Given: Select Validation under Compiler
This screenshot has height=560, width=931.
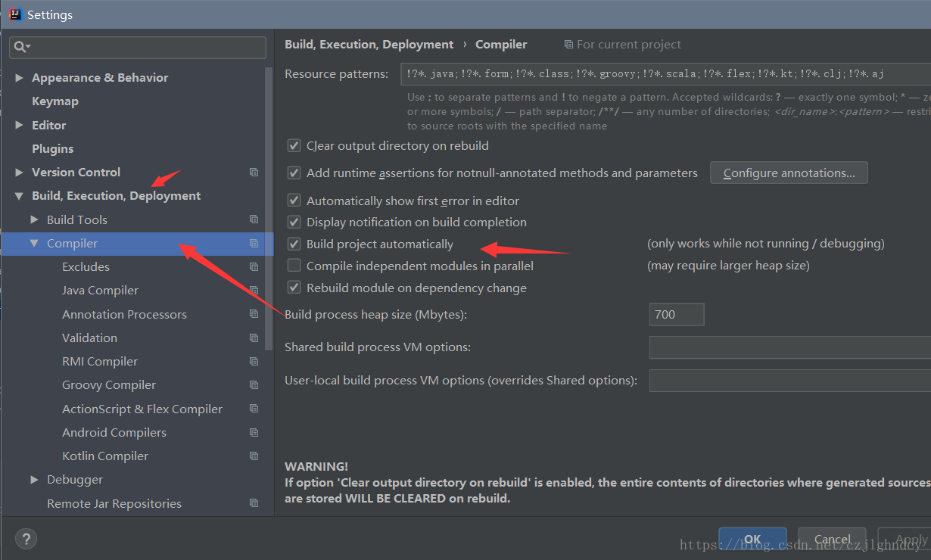Looking at the screenshot, I should 89,338.
